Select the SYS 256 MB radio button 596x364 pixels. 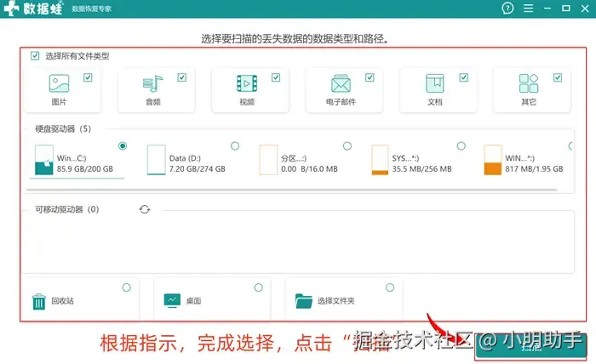tap(461, 145)
